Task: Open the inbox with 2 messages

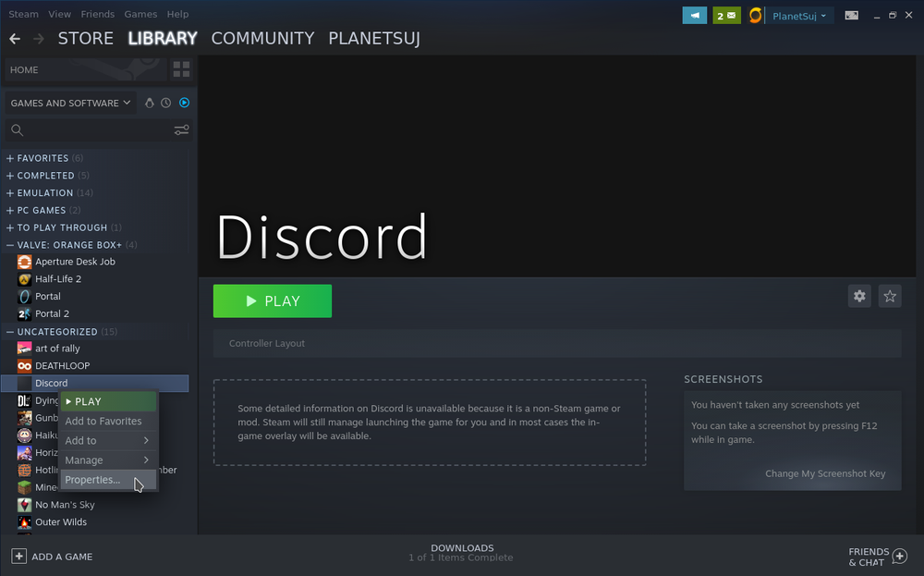Action: 726,16
